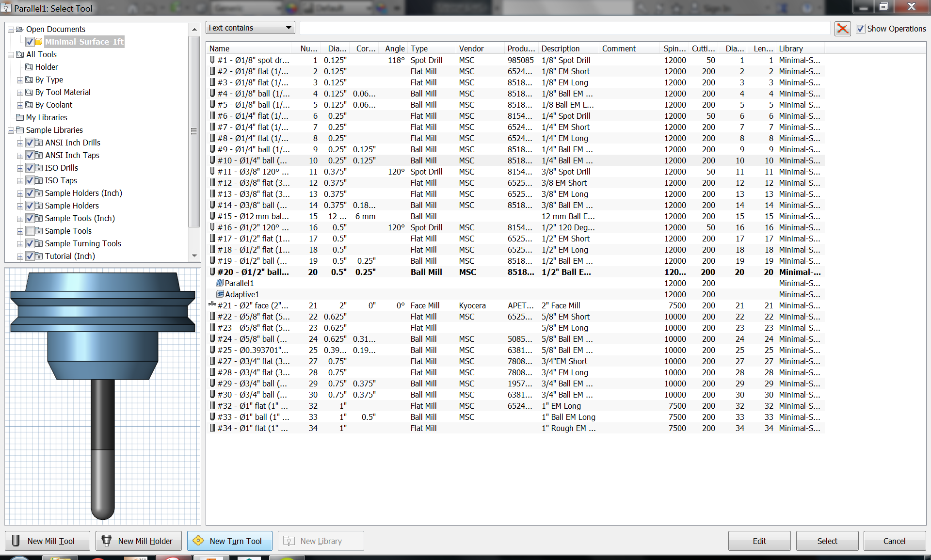Click the Sample Libraries folder icon
The image size is (931, 560).
[x=20, y=130]
